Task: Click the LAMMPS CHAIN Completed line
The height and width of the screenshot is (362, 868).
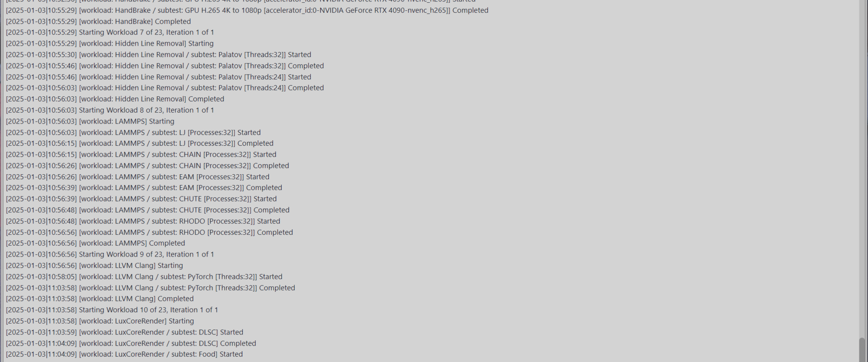Action: pyautogui.click(x=147, y=166)
